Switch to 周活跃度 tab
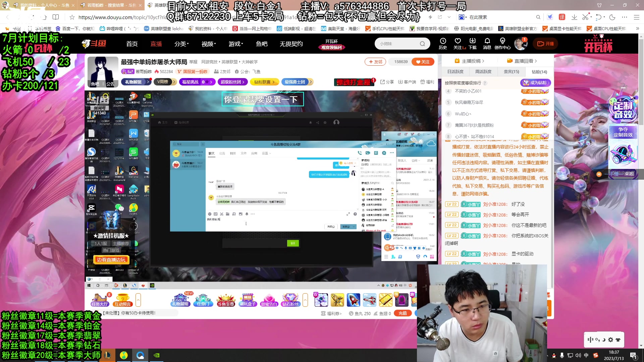This screenshot has height=362, width=644. pos(483,72)
